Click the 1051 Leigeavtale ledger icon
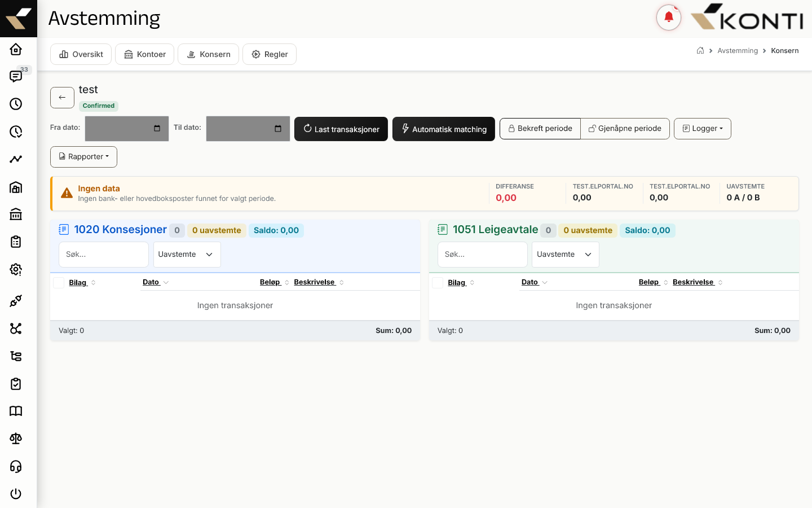This screenshot has width=812, height=508. click(443, 229)
